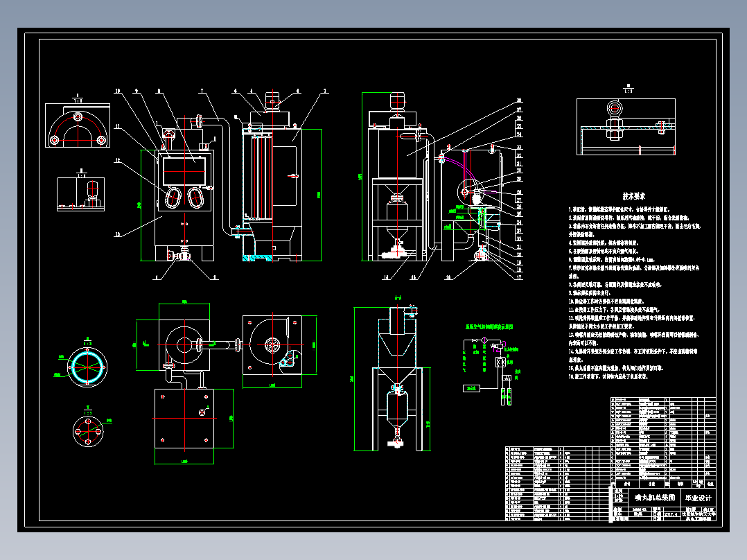Click the green compressed-air control diagram title
Screen dimensions: 747x560
point(489,327)
